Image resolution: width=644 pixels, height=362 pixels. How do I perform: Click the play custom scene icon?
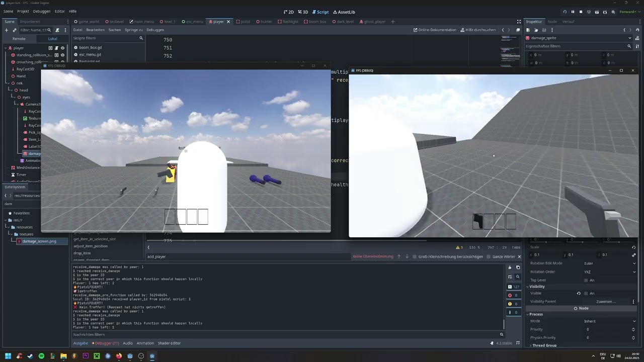[605, 12]
